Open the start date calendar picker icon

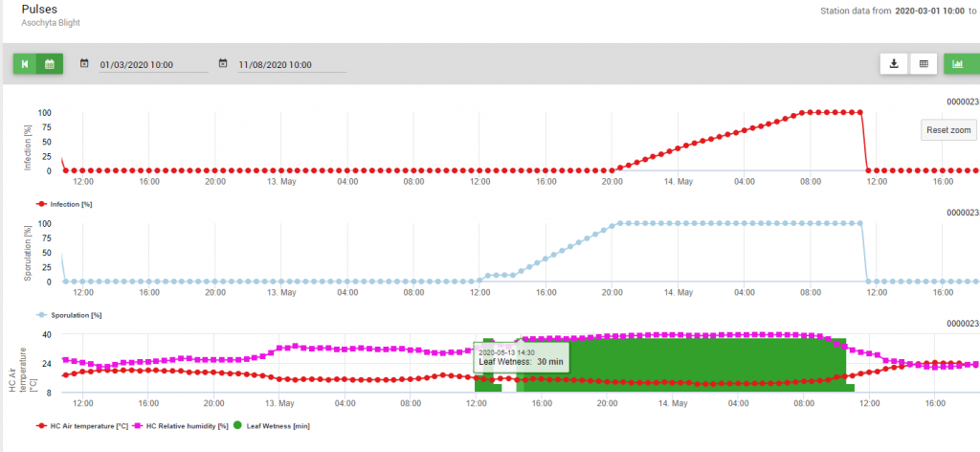(84, 64)
